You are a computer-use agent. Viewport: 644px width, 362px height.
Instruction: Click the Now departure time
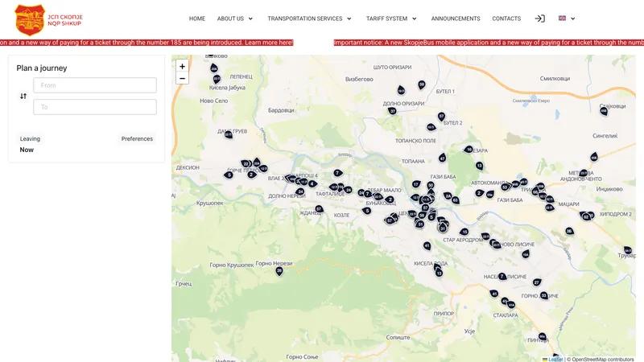point(27,150)
